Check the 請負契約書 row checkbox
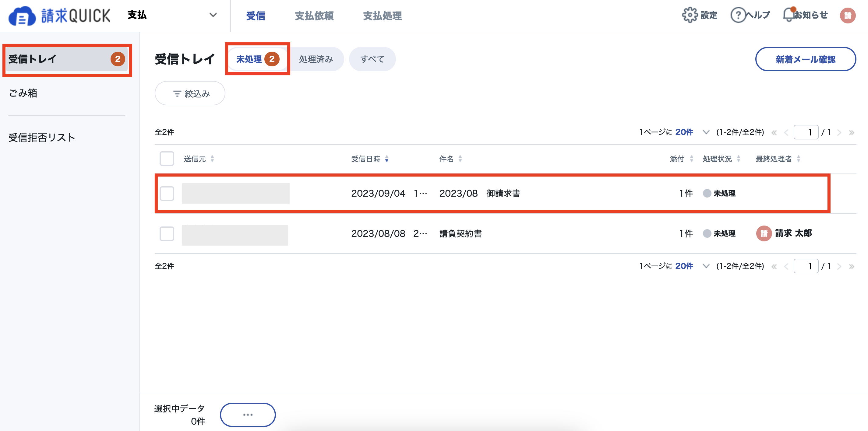The height and width of the screenshot is (431, 868). point(167,233)
